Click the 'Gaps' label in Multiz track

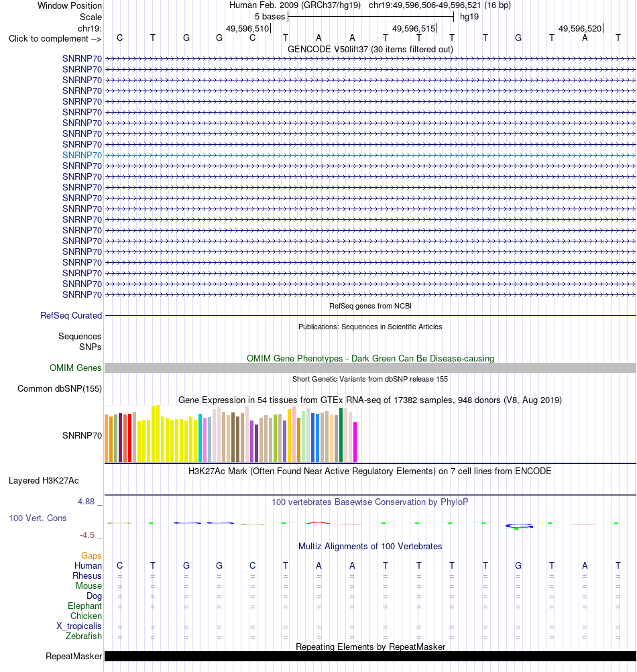tap(91, 555)
